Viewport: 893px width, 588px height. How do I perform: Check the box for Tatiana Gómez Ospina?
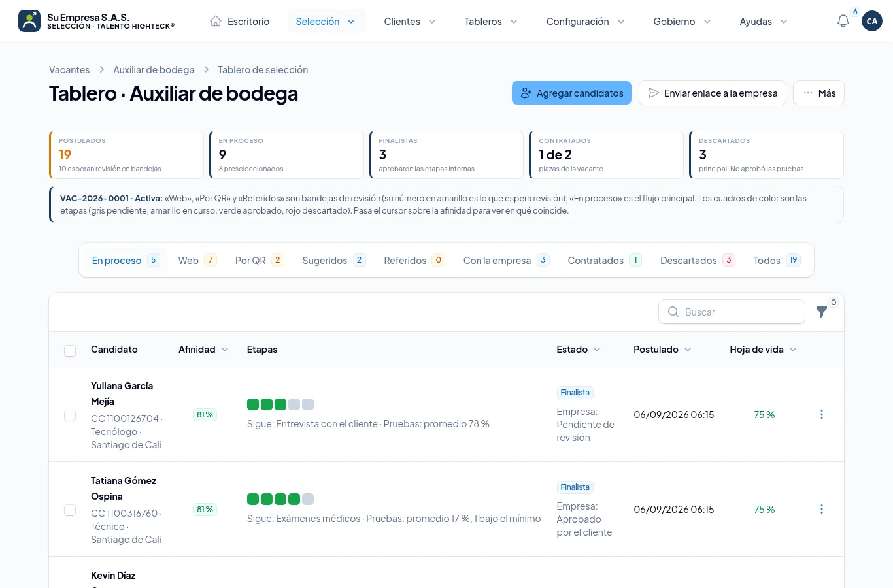70,510
